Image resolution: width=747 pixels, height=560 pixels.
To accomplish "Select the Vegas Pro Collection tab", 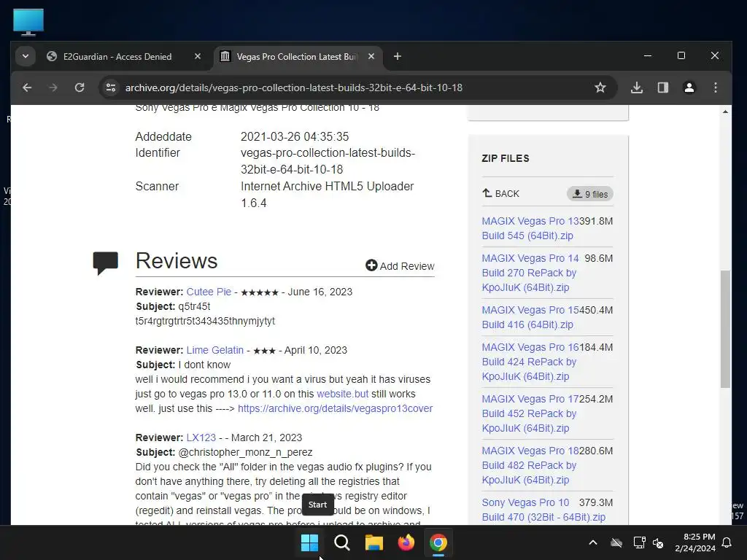I will click(297, 57).
